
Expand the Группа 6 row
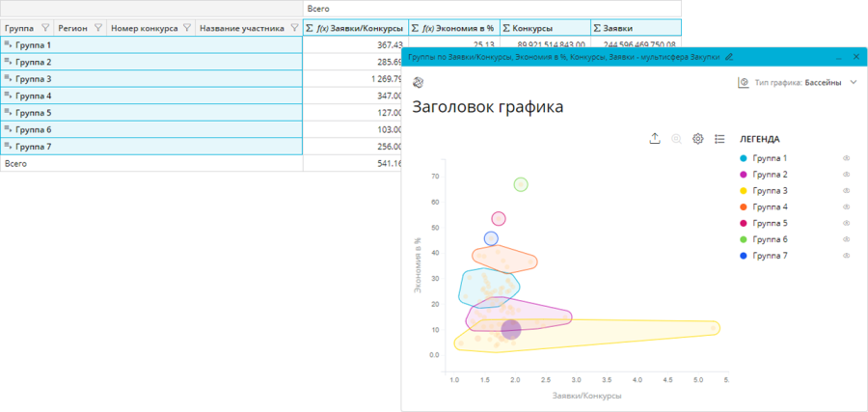tap(9, 129)
